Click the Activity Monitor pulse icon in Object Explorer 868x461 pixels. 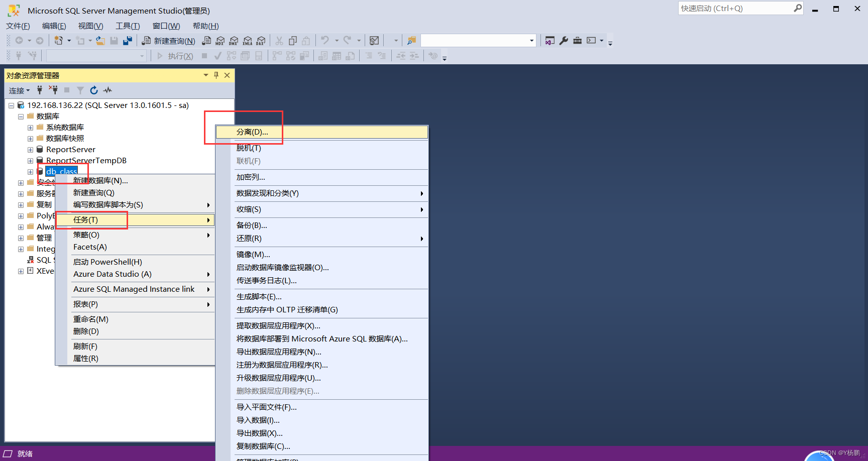click(107, 90)
